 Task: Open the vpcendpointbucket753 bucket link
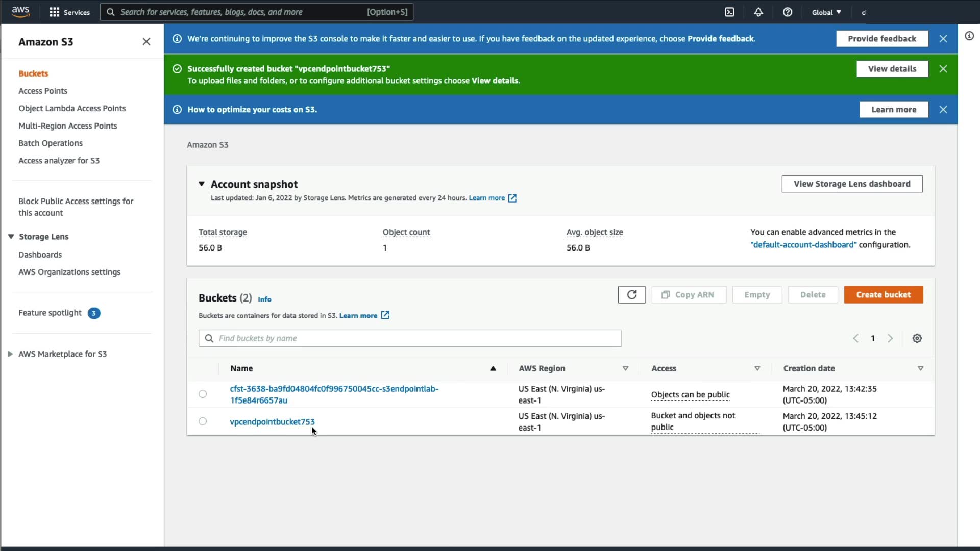272,422
